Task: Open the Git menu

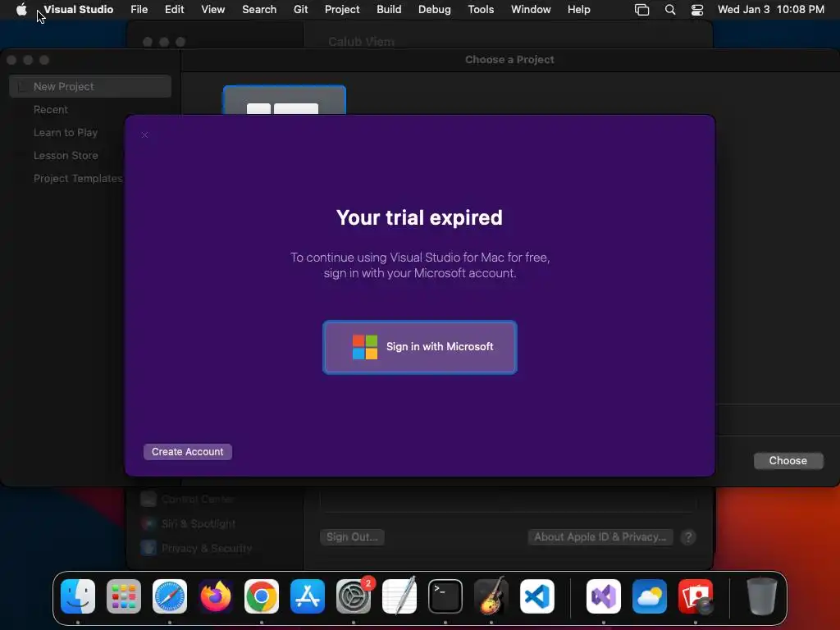Action: tap(300, 10)
